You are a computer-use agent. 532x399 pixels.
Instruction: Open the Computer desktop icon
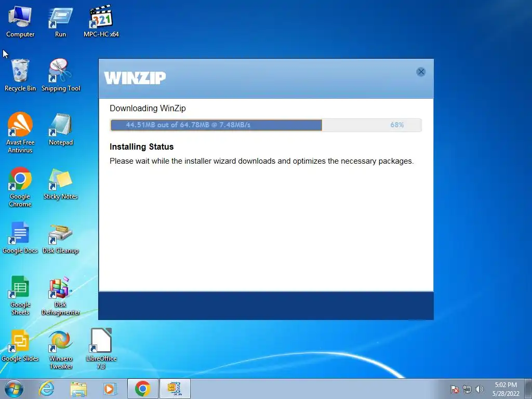coord(20,22)
